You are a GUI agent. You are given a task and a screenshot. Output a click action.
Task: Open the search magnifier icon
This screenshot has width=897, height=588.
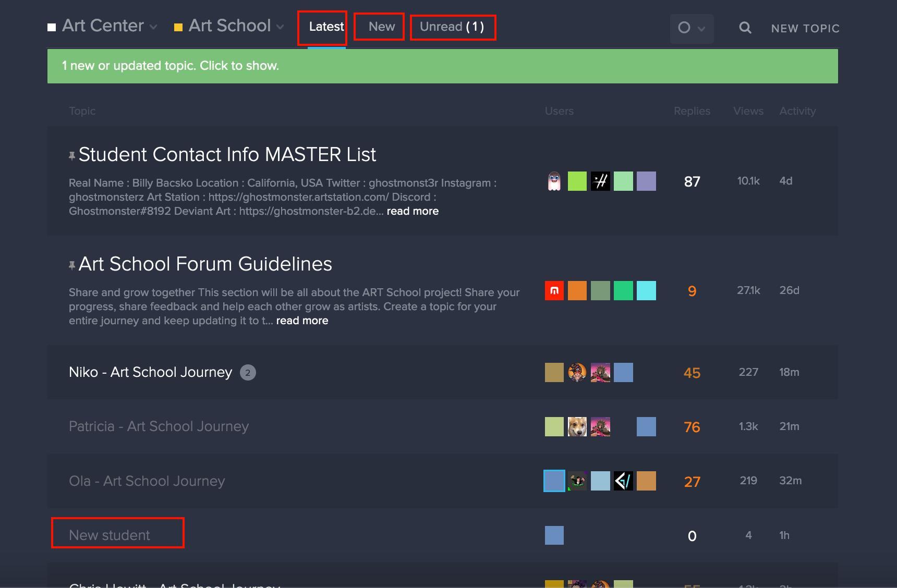tap(745, 28)
